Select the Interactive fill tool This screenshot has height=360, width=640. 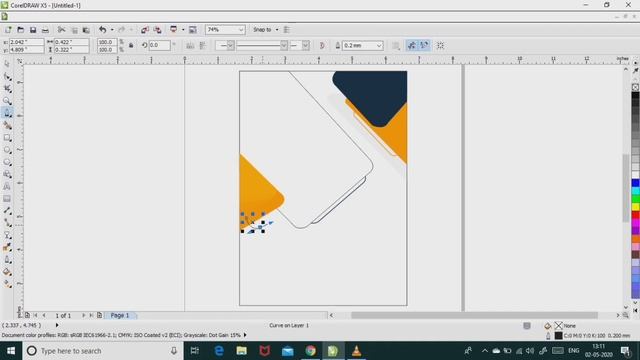[x=7, y=284]
